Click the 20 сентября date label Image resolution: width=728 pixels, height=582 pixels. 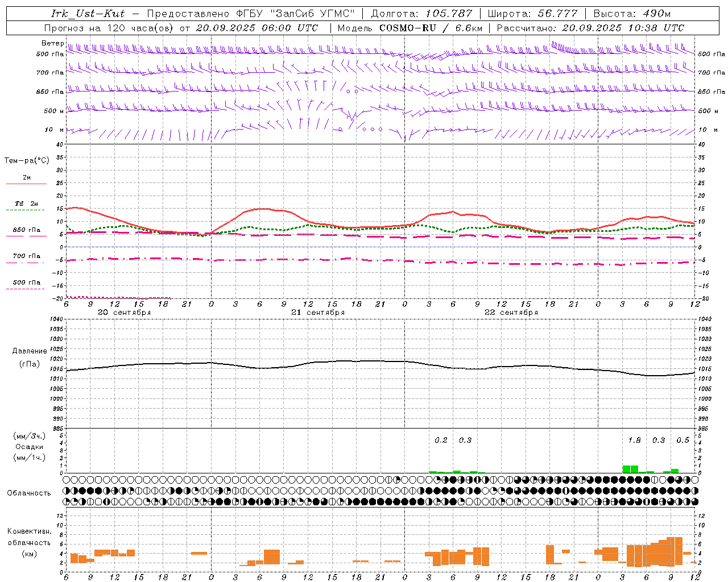click(125, 313)
